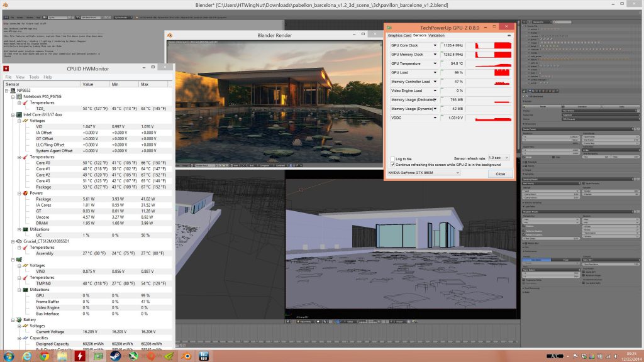The image size is (644, 362).
Task: Open the VDDC sensor dropdown
Action: [x=435, y=118]
